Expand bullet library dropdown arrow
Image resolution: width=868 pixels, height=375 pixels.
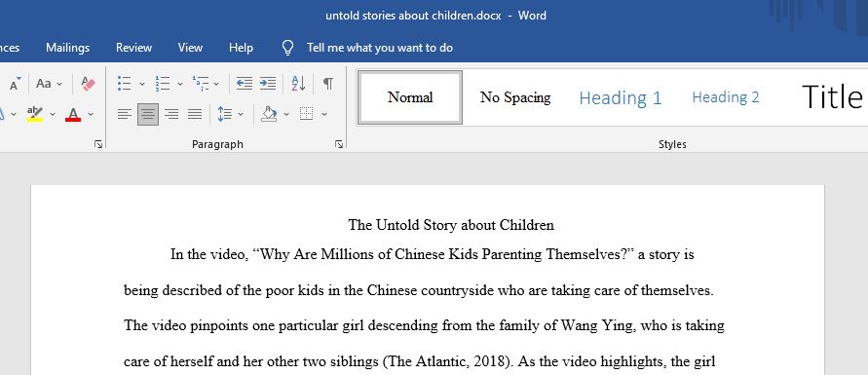tap(141, 84)
